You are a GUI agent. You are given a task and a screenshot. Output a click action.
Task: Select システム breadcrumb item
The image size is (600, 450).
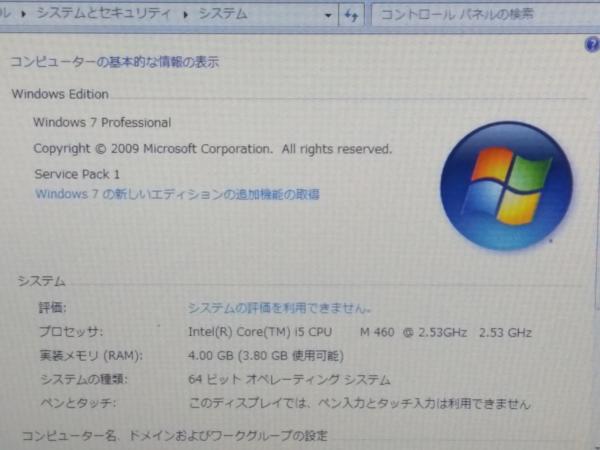click(223, 14)
